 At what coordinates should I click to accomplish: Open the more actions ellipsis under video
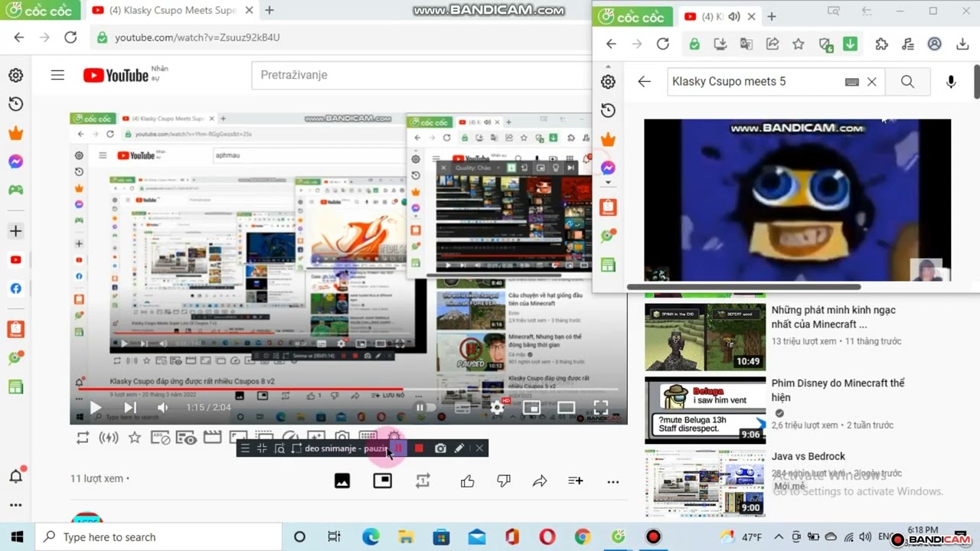click(x=612, y=481)
